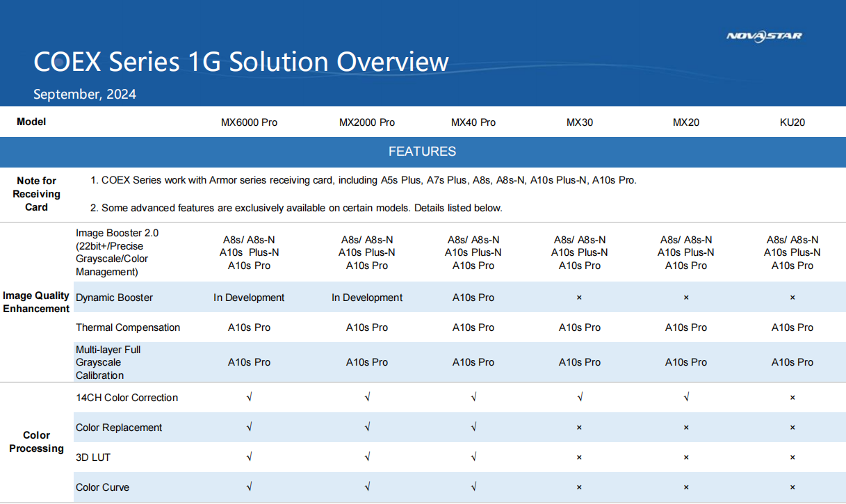846x504 pixels.
Task: Click Thermal Compensation "A10s Pro" under MX6000 Pro
Action: tap(249, 327)
